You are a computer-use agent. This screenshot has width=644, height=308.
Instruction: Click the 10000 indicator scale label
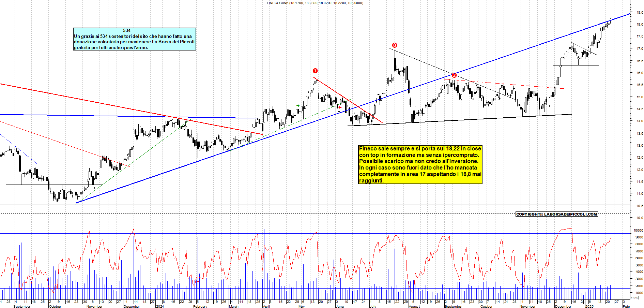tap(639, 231)
